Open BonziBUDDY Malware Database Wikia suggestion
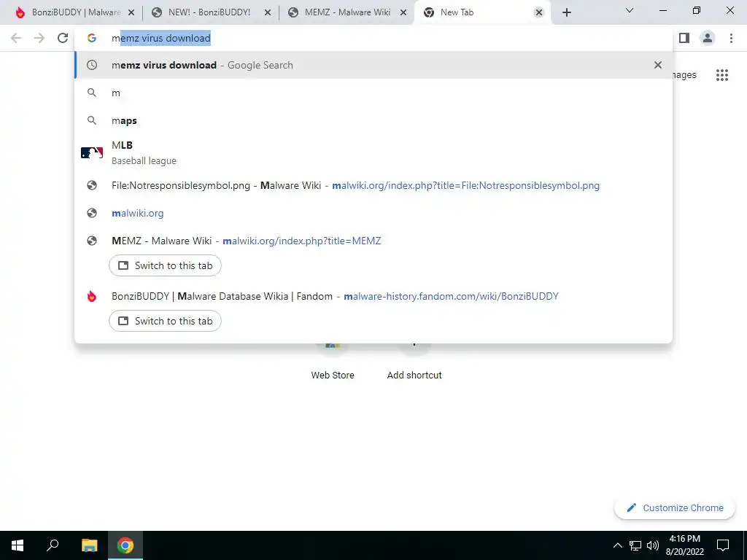 point(373,296)
